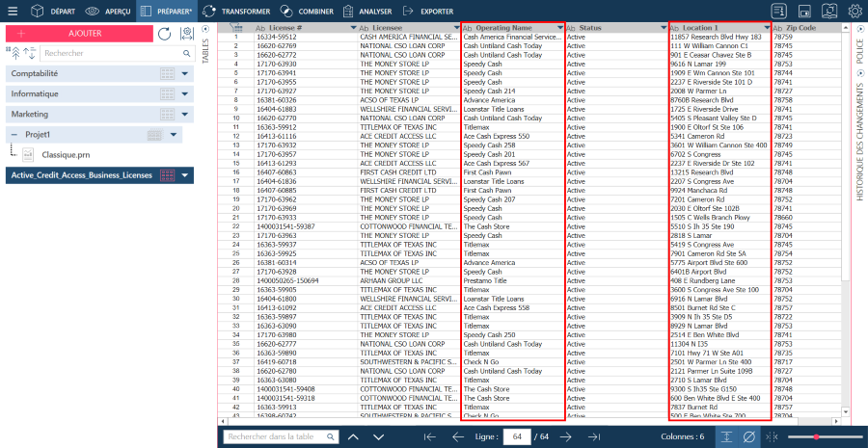Open the Comptabilité dropdown arrow
868x448 pixels.
click(185, 73)
